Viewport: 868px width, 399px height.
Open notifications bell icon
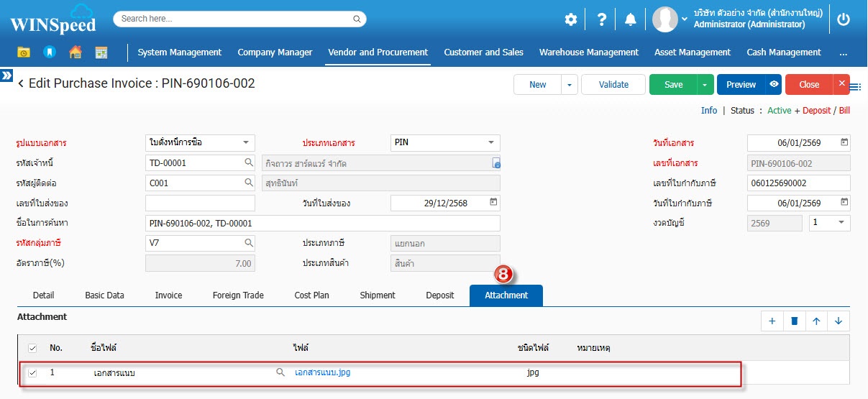coord(631,20)
